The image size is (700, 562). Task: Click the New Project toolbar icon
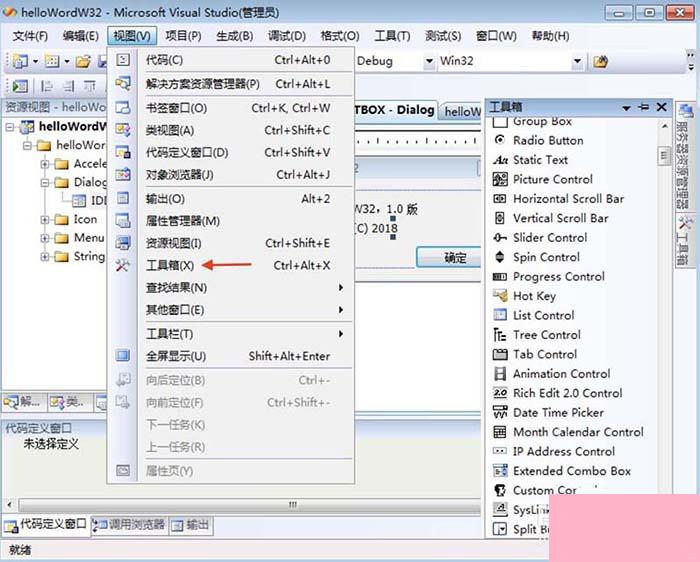tap(20, 61)
